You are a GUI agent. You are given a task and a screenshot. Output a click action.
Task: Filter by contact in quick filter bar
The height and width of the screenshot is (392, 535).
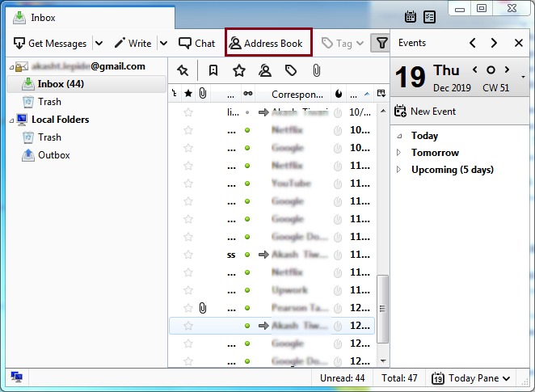(x=265, y=70)
